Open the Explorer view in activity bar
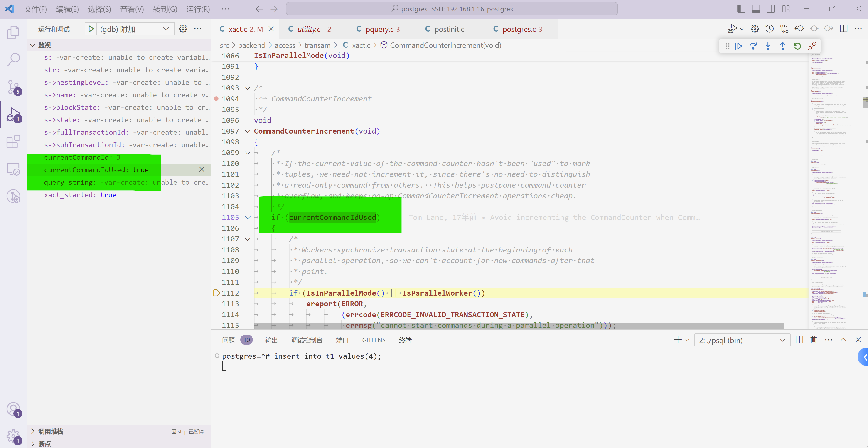 point(13,33)
